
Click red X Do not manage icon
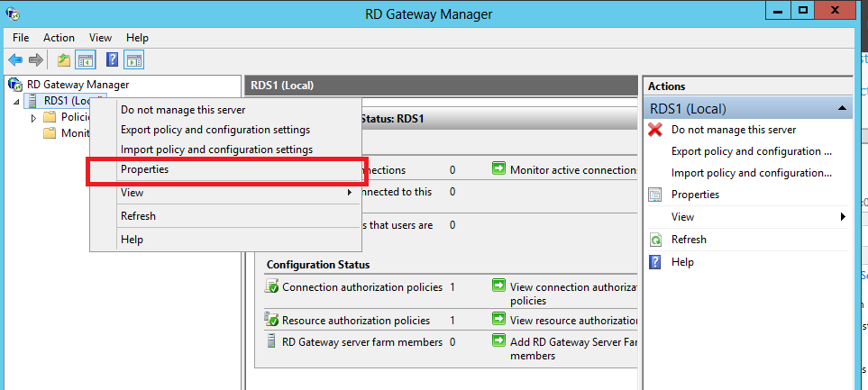click(655, 130)
